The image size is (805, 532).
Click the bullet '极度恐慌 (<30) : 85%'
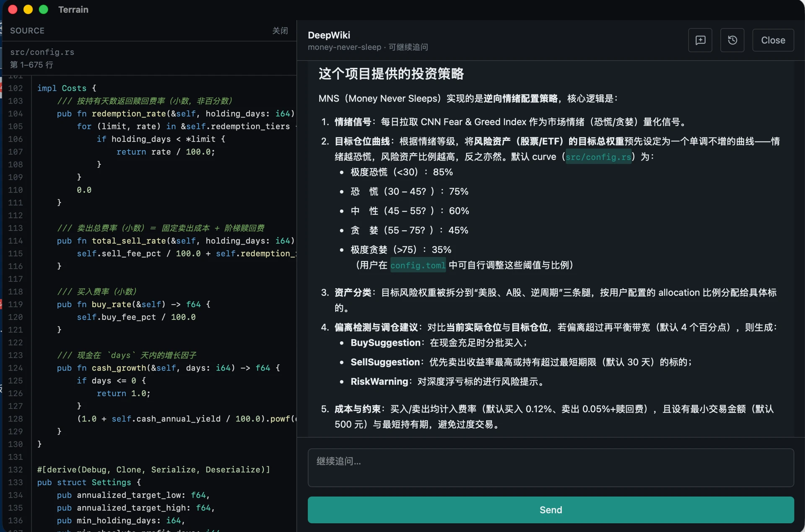402,172
